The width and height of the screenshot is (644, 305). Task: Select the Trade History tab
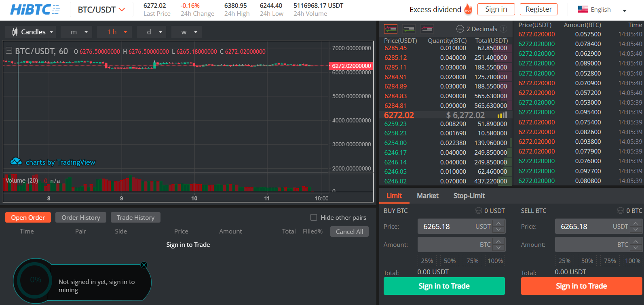(x=135, y=217)
